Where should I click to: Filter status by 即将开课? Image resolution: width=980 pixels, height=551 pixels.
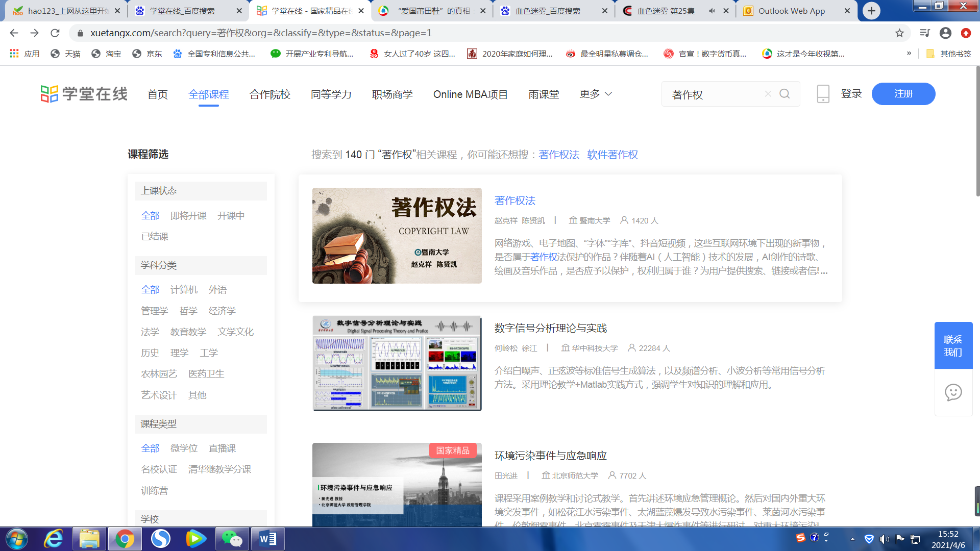point(188,216)
